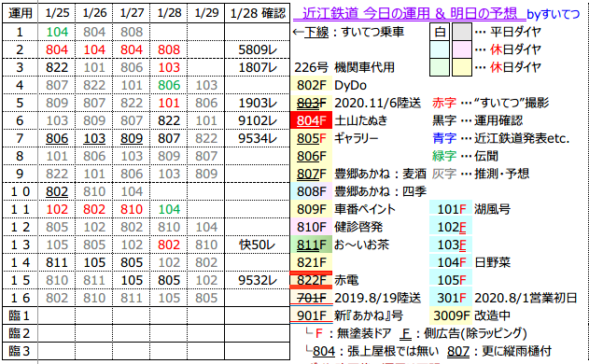Click the 土山たぬき label
589x364 pixels.
pos(360,120)
